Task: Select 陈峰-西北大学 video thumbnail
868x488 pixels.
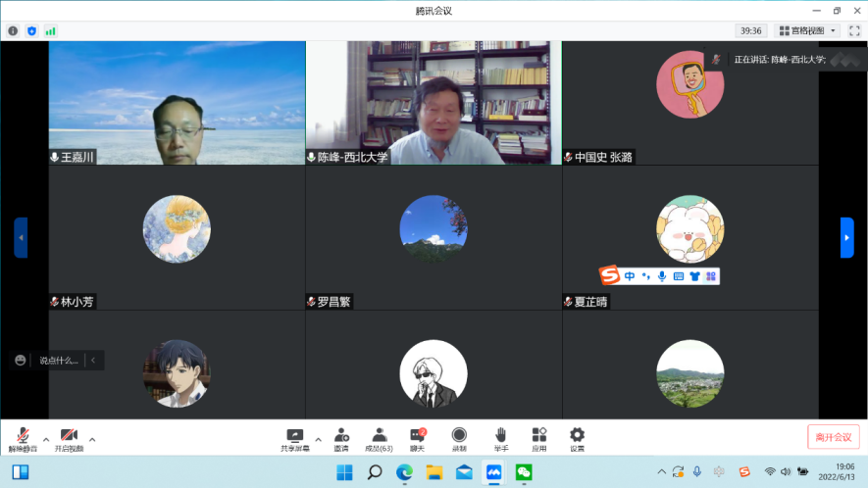Action: pos(434,102)
